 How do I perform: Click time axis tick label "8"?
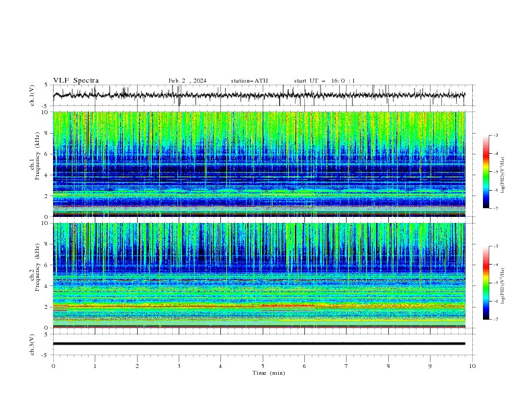point(388,366)
